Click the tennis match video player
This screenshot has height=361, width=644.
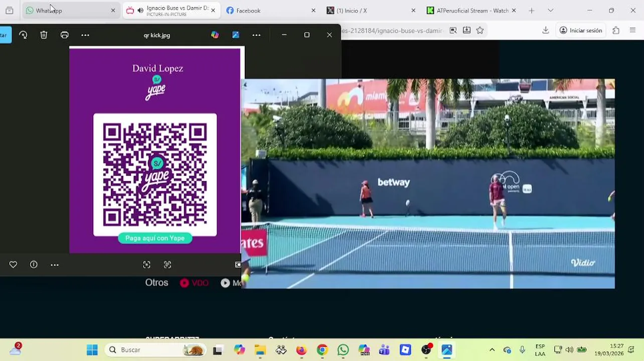[428, 184]
